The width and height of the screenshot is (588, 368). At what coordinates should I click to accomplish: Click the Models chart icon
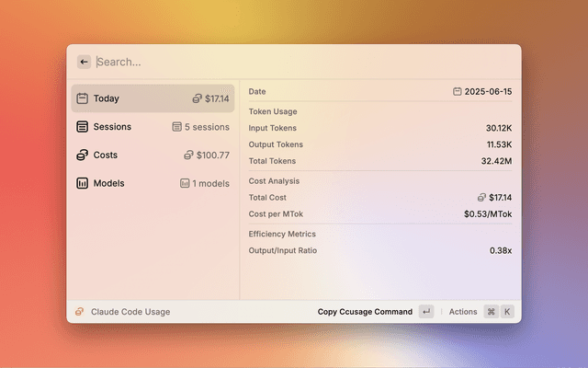click(x=83, y=183)
